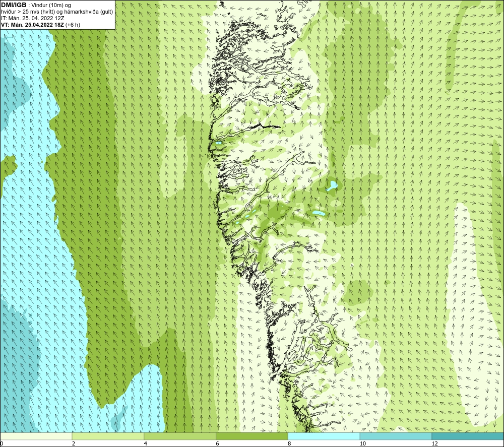The height and width of the screenshot is (447, 504).
Task: Select the light cyan 8–10 m/s legend swatch
Action: click(324, 436)
